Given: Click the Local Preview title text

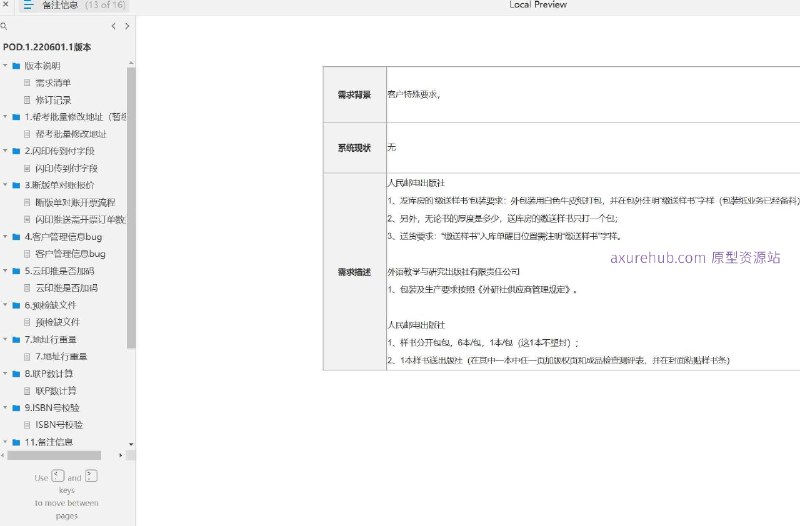Looking at the screenshot, I should pyautogui.click(x=538, y=5).
